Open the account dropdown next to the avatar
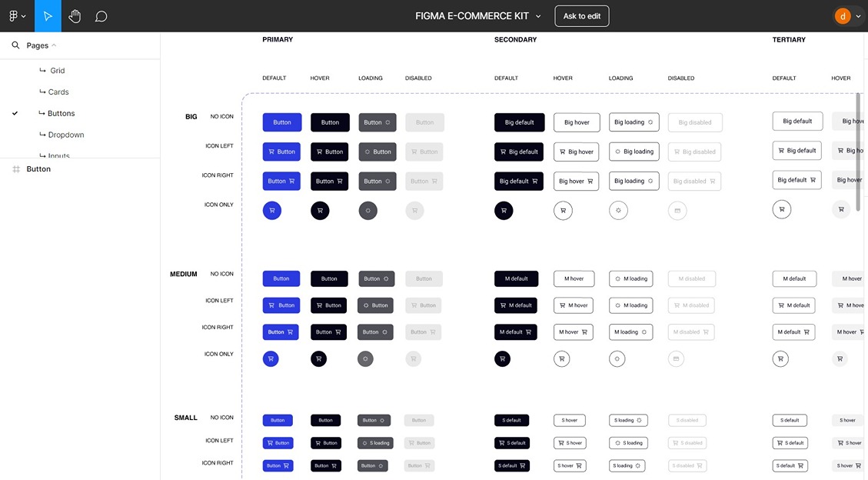868x480 pixels. click(858, 15)
